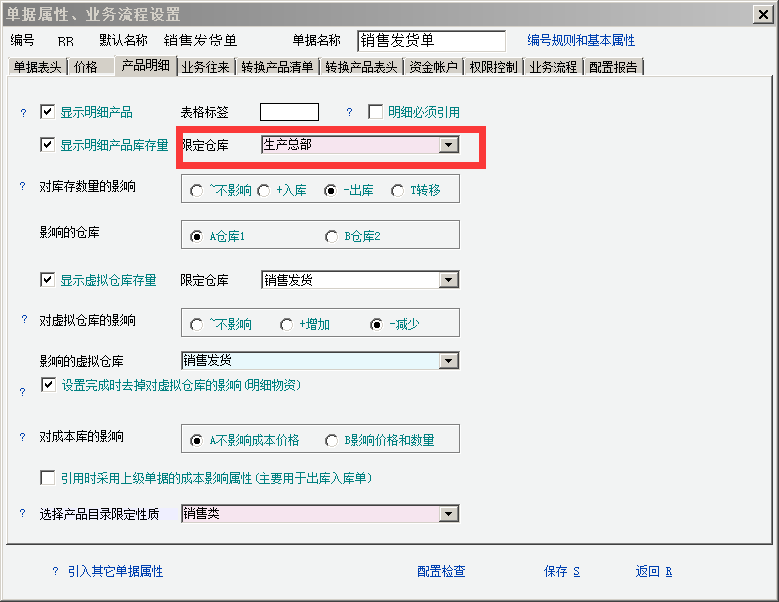
Task: Click the help icon beside 对成本库的影响
Action: pyautogui.click(x=23, y=437)
